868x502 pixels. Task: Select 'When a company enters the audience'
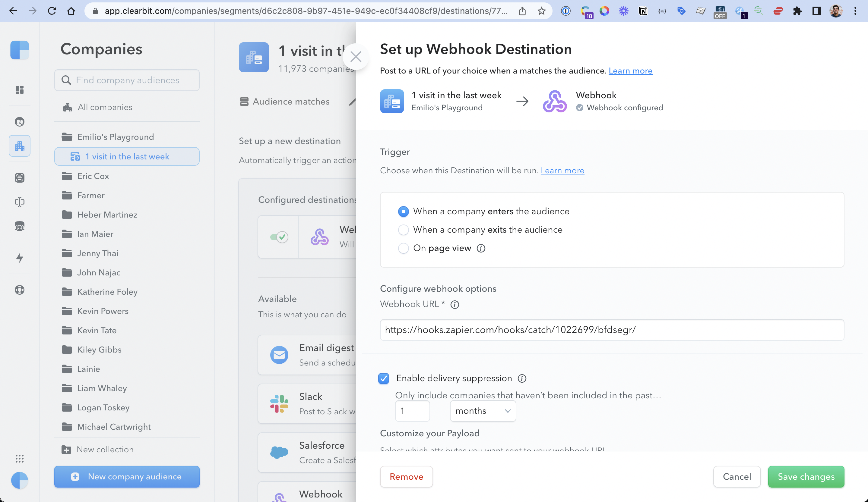403,211
